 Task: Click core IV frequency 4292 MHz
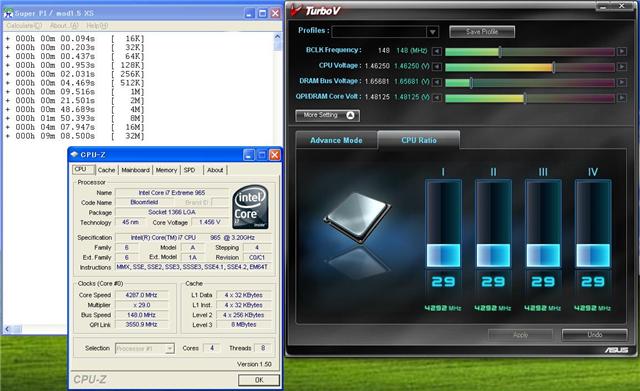point(592,308)
